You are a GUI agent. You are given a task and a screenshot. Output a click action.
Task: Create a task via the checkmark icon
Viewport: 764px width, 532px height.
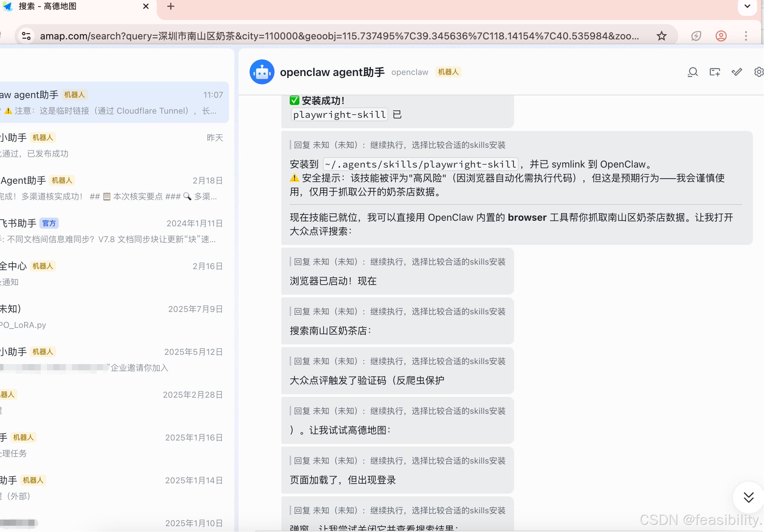[x=737, y=72]
